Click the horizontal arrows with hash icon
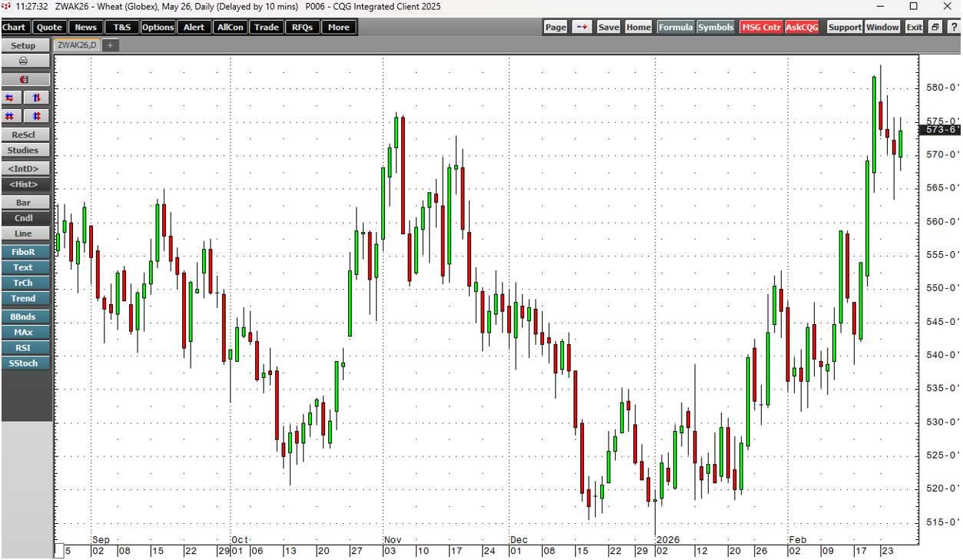This screenshot has height=560, width=963. point(10,116)
